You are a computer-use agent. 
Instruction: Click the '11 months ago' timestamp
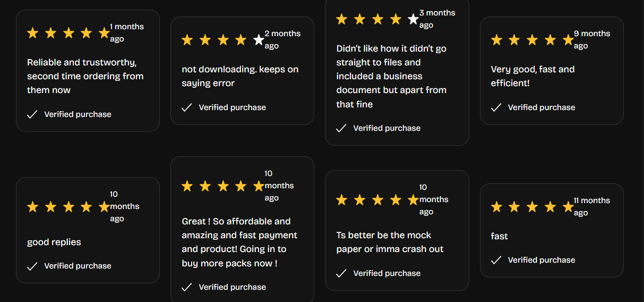click(x=591, y=206)
